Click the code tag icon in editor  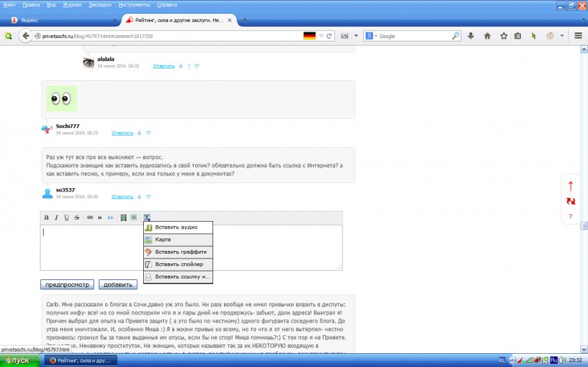coord(110,218)
